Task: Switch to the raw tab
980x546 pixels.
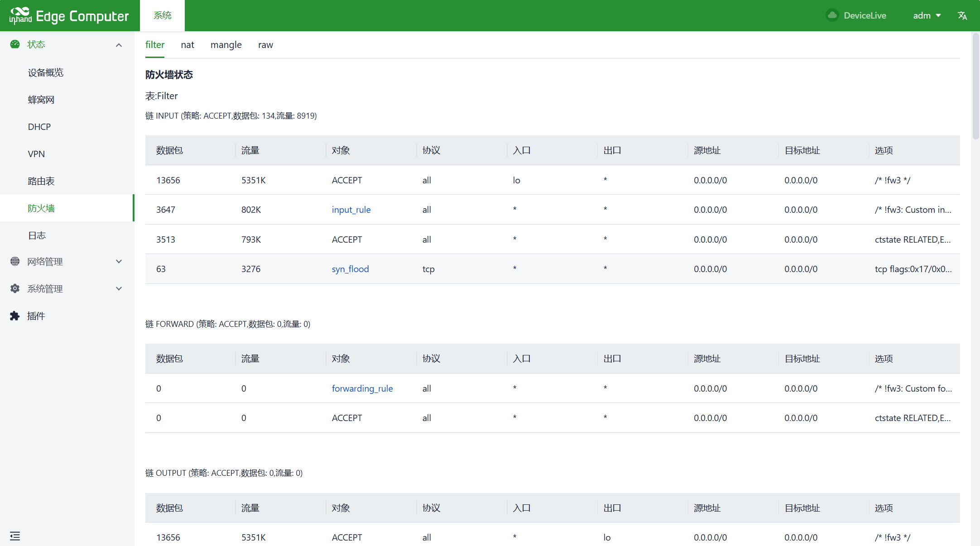Action: pos(265,44)
